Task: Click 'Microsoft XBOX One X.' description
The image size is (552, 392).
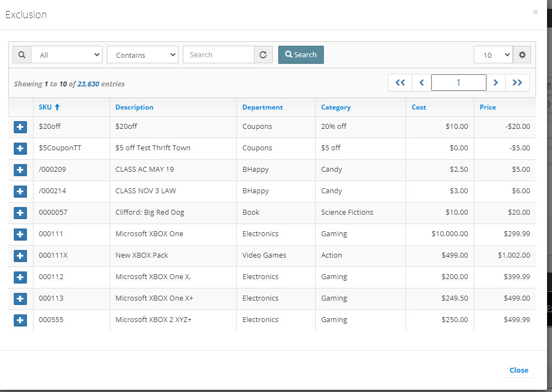Action: pyautogui.click(x=153, y=276)
